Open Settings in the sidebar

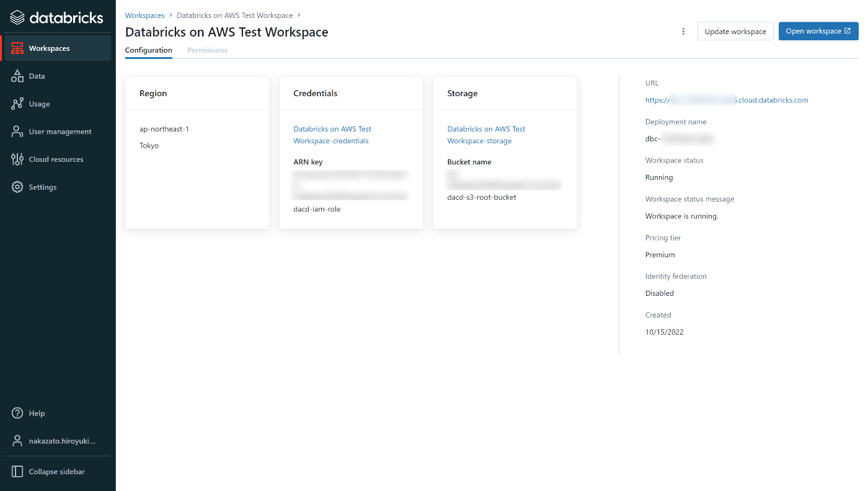coord(57,187)
